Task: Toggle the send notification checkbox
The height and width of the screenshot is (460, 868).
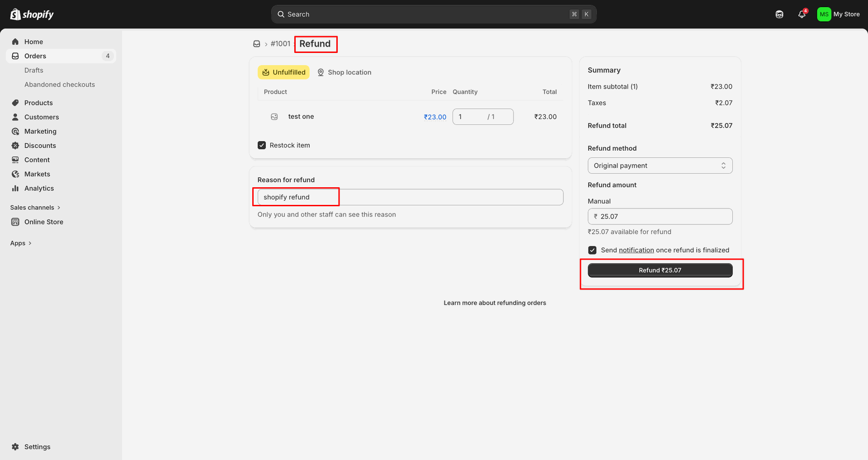Action: (592, 250)
